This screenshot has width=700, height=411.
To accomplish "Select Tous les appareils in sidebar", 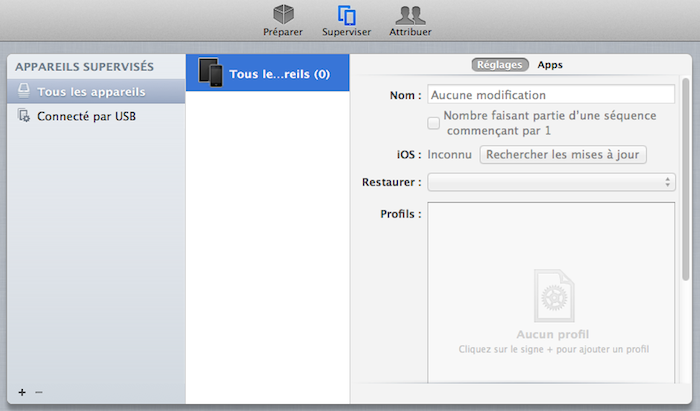I will 90,92.
